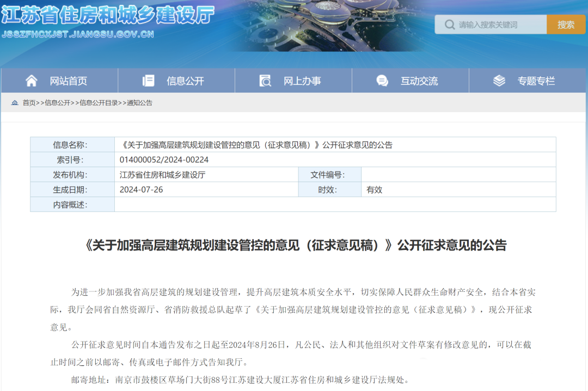Screen dimensions: 588x391
Task: Open the 信息公开目录 breadcrumb link
Action: [99, 103]
